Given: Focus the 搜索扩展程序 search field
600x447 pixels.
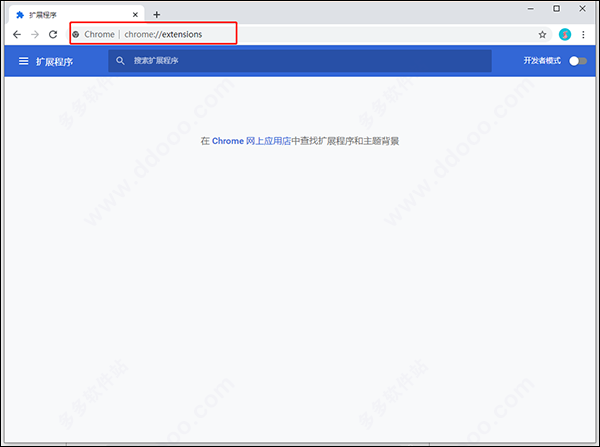Looking at the screenshot, I should coord(300,61).
